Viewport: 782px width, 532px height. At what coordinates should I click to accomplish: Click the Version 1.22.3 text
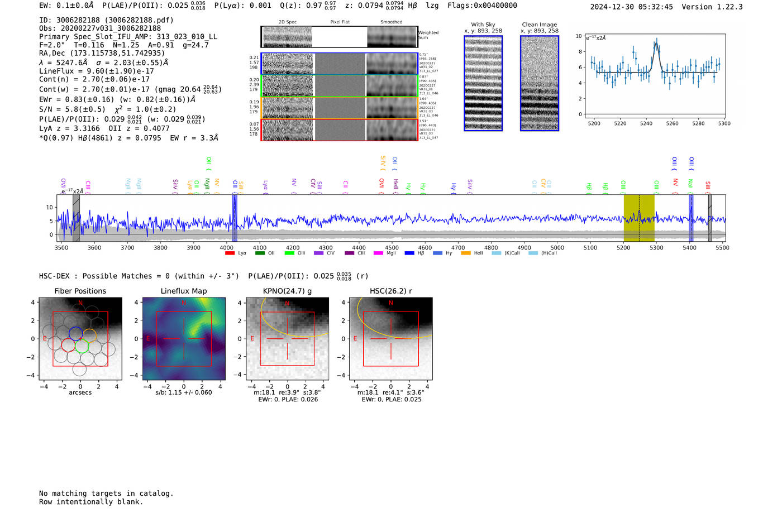pos(712,7)
